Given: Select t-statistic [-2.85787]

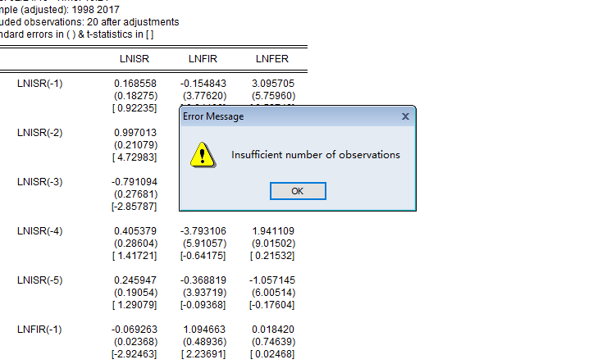Looking at the screenshot, I should pyautogui.click(x=134, y=207).
